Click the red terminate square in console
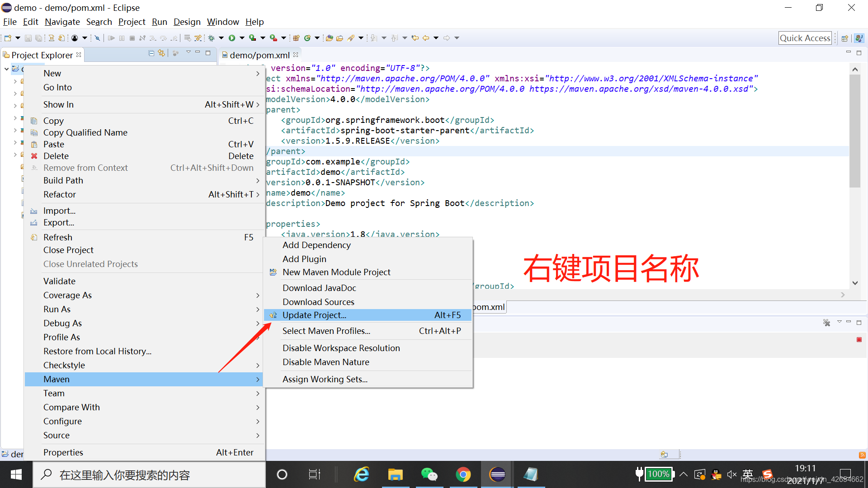Viewport: 868px width, 488px height. (x=859, y=339)
